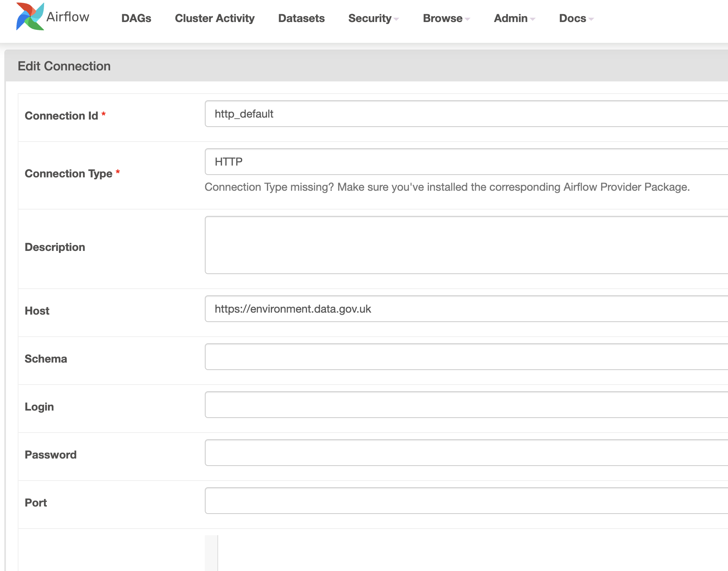Click the Password field
The image size is (728, 571).
click(466, 453)
